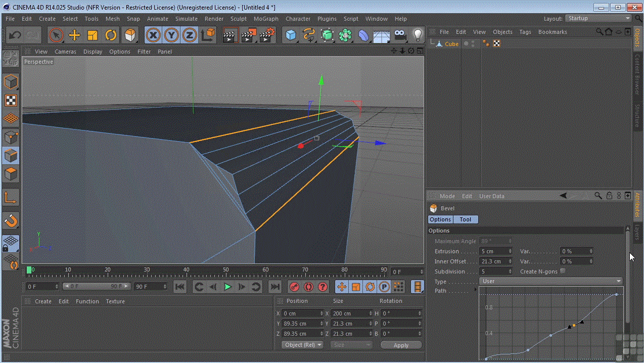Switch to the Options tab
Screen dimensions: 644x363
[x=440, y=219]
